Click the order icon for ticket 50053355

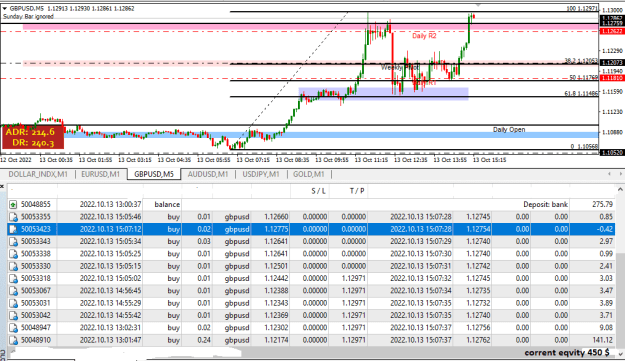point(13,217)
